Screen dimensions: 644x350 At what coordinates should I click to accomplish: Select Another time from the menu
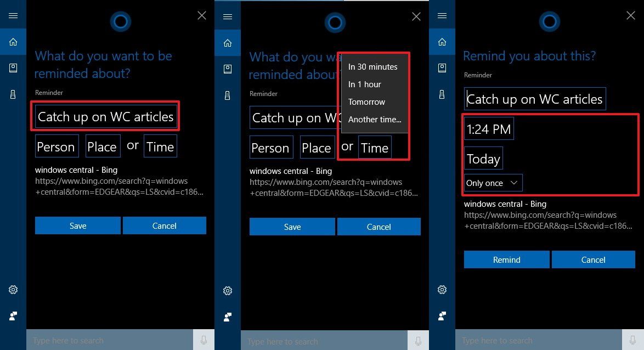point(375,120)
